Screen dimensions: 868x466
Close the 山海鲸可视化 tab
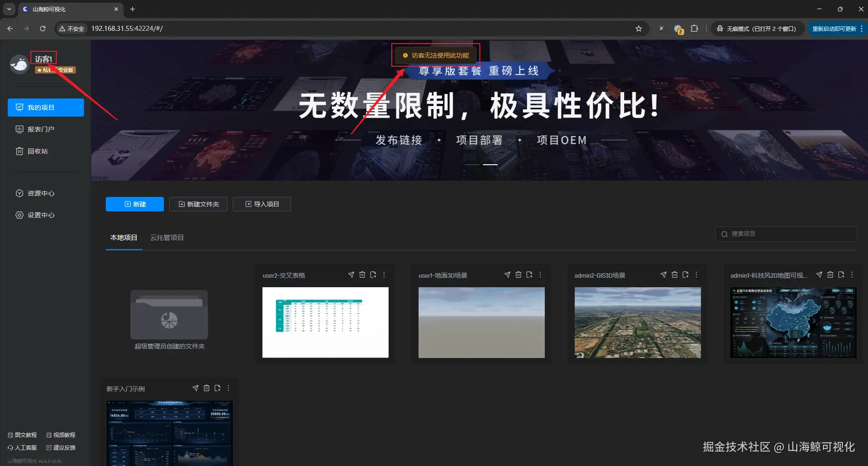point(116,9)
